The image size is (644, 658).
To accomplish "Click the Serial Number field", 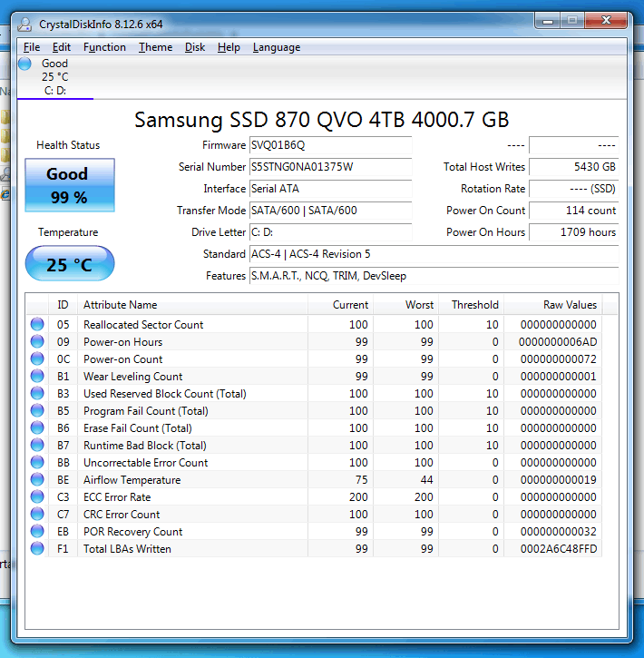I will coord(330,167).
